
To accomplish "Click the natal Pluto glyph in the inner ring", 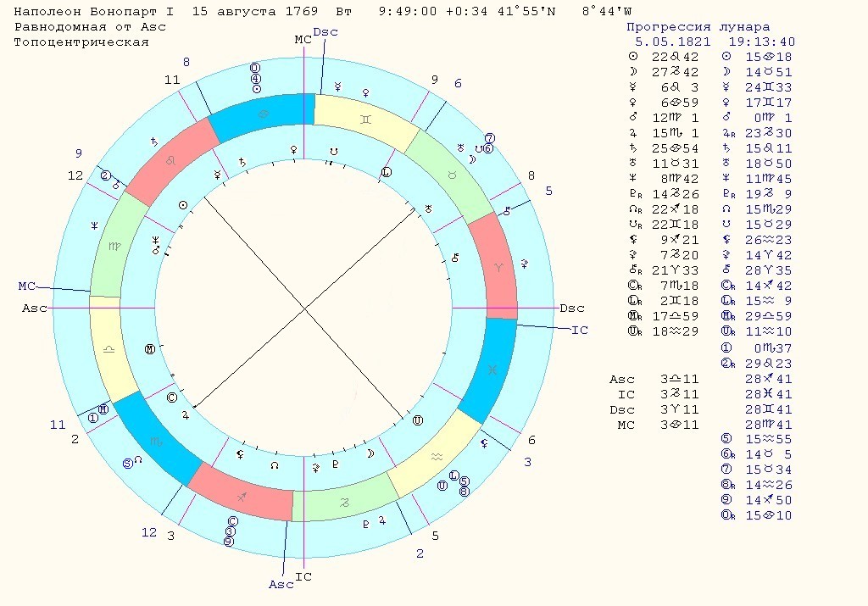I will (335, 464).
